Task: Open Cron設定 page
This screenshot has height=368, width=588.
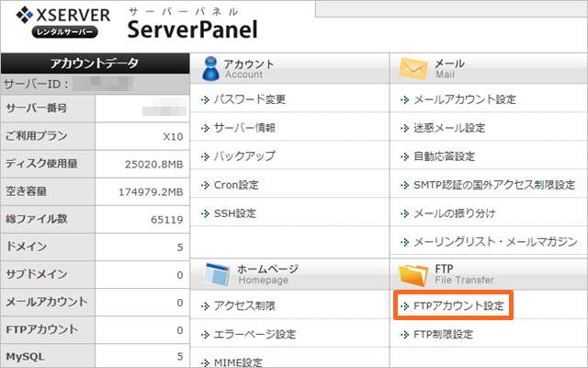Action: 236,185
